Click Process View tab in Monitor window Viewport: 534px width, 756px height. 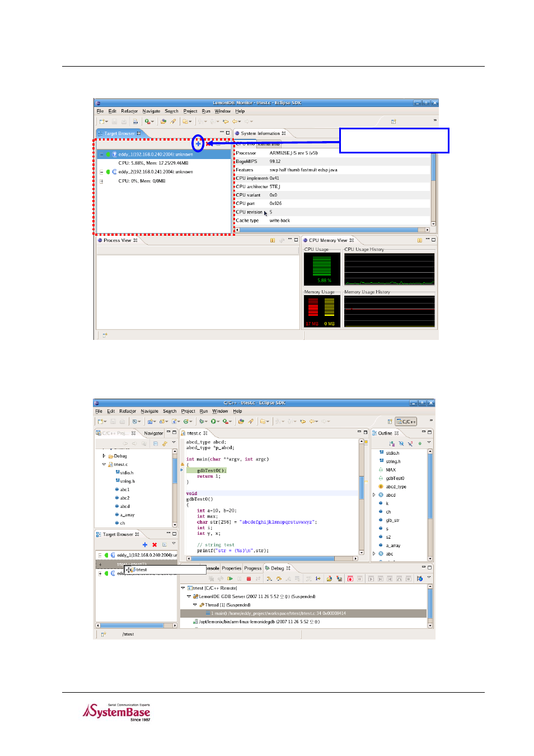pyautogui.click(x=118, y=240)
